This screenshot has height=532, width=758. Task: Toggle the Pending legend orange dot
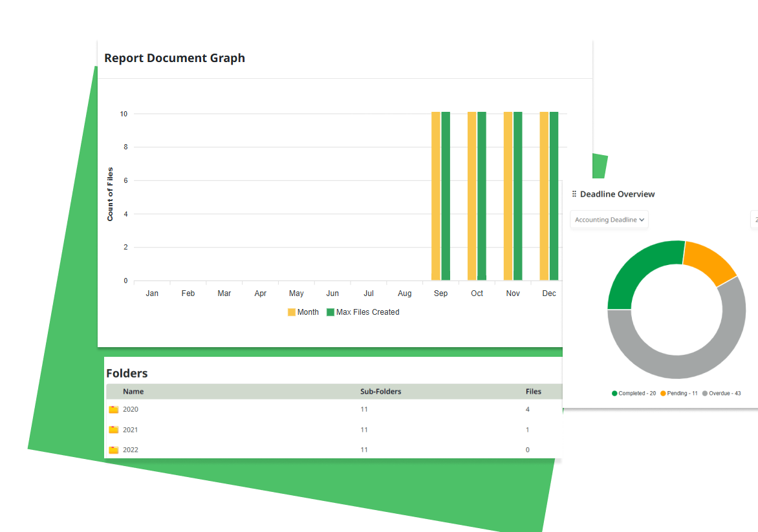click(x=664, y=393)
